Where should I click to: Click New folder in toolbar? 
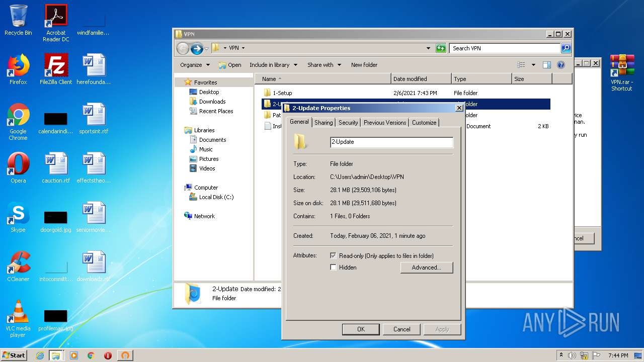click(364, 65)
